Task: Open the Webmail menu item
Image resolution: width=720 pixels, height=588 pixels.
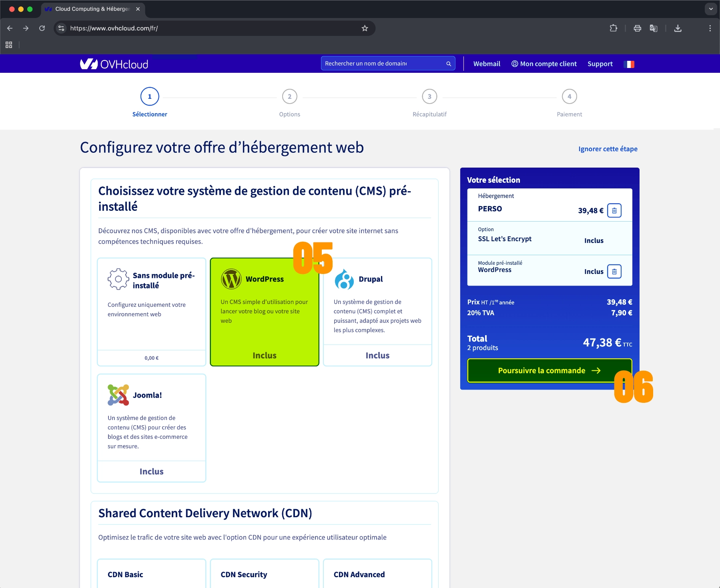Action: [487, 64]
